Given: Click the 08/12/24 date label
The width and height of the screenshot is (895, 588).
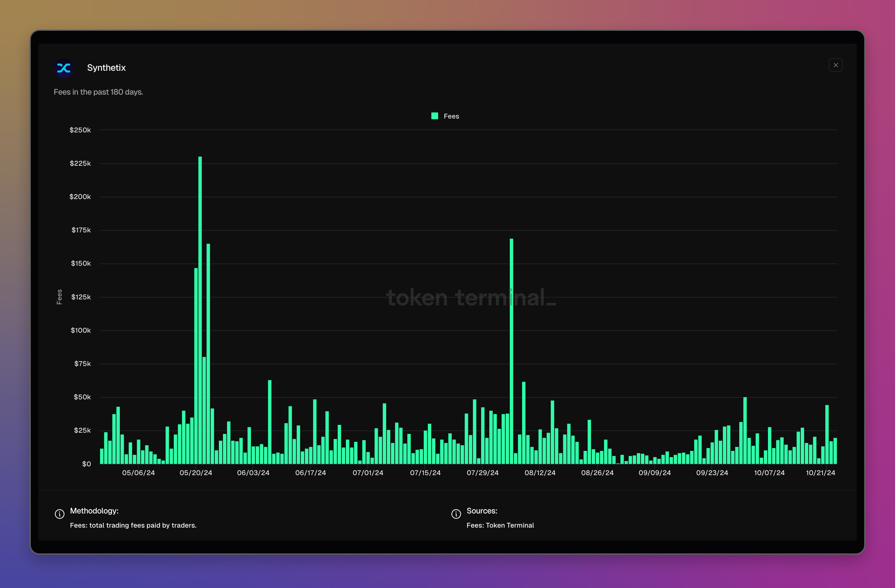Looking at the screenshot, I should click(540, 473).
